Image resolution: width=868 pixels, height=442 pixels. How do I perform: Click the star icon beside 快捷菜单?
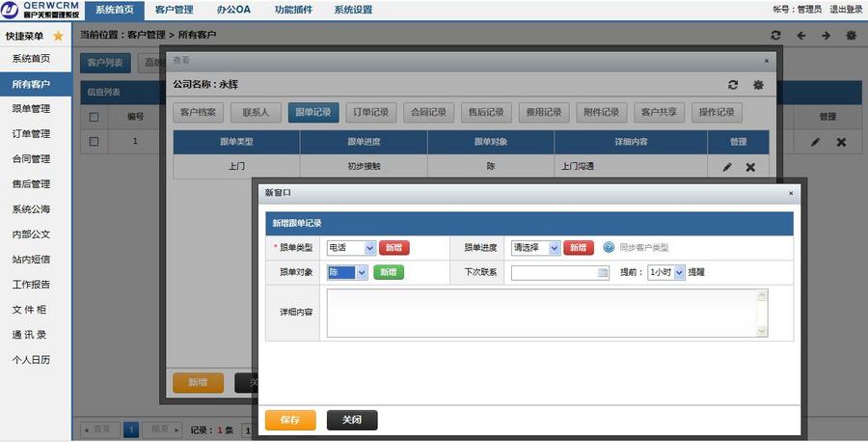click(58, 36)
